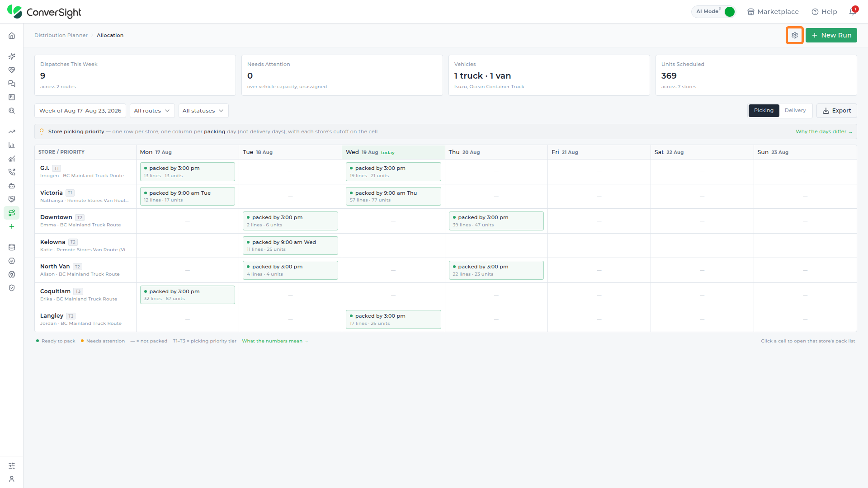
Task: Open the trending line arrow icon in sidebar
Action: tap(12, 131)
